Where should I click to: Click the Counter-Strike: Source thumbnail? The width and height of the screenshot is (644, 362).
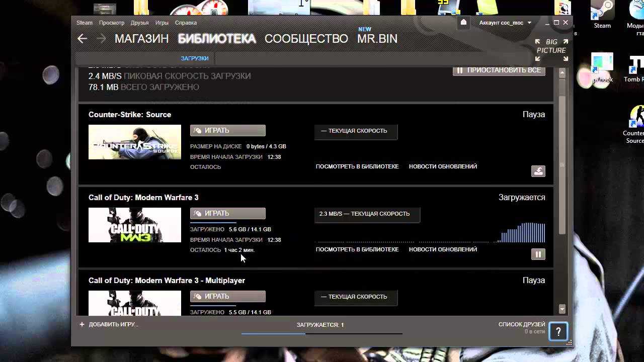(x=135, y=142)
